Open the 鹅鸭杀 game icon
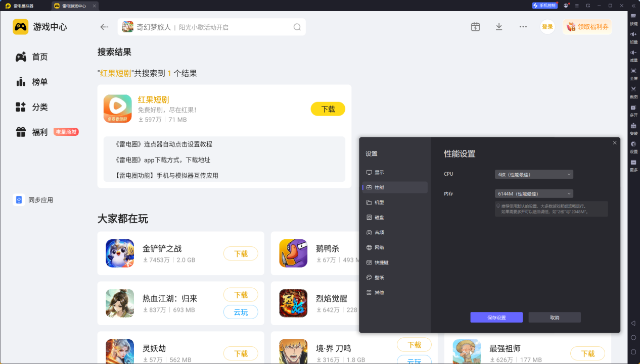 pyautogui.click(x=293, y=253)
